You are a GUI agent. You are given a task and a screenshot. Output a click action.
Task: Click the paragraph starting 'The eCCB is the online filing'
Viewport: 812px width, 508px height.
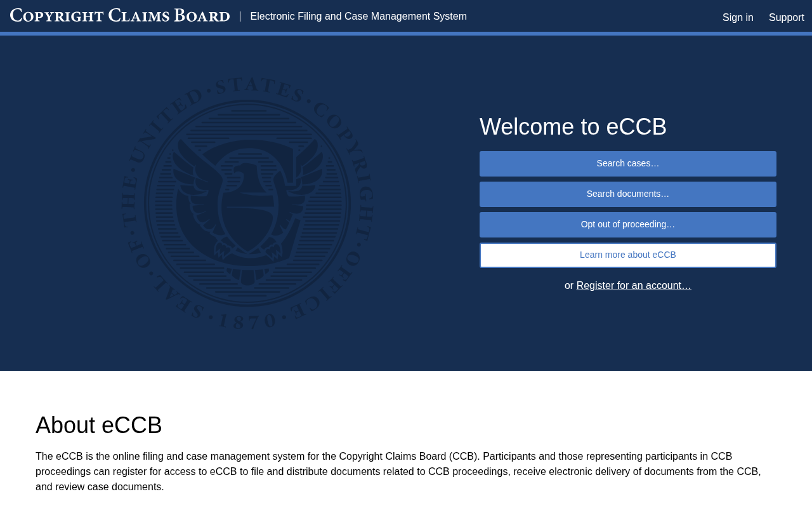click(398, 472)
